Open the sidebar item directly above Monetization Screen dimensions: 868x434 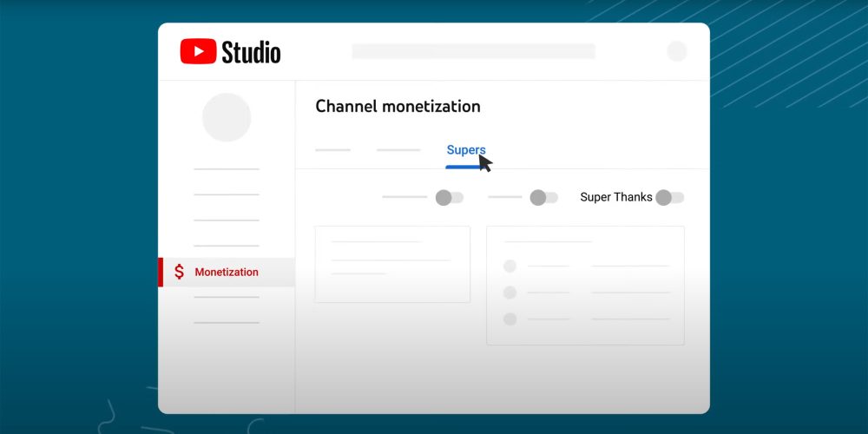pos(227,246)
